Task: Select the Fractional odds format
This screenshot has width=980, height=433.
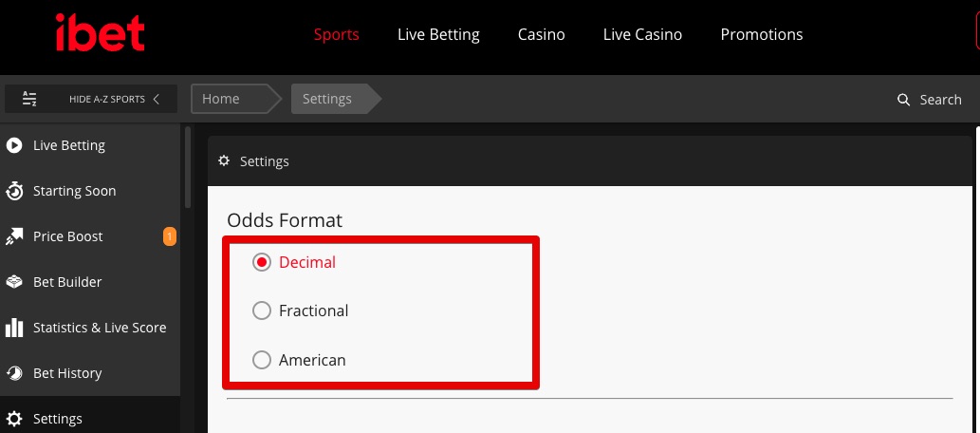Action: [261, 311]
